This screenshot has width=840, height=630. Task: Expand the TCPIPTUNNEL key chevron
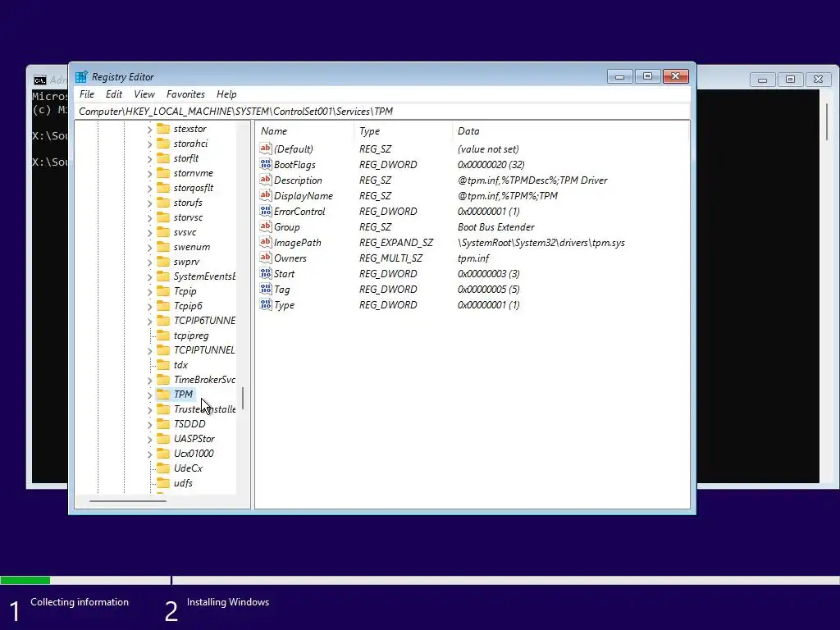[149, 351]
